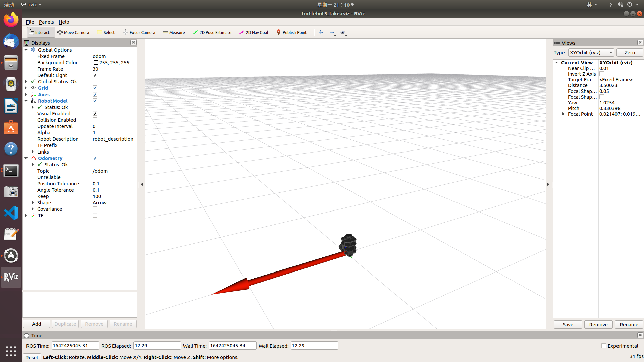Click the Views panel Rename button

(x=629, y=324)
